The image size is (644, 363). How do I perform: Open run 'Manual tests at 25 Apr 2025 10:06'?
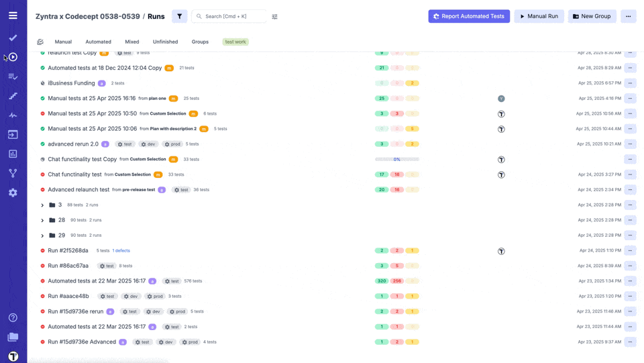pyautogui.click(x=92, y=129)
